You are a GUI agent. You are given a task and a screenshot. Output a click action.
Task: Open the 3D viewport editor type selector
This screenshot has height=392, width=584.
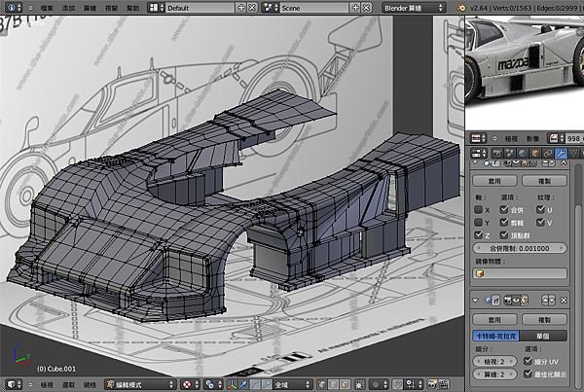(15, 384)
